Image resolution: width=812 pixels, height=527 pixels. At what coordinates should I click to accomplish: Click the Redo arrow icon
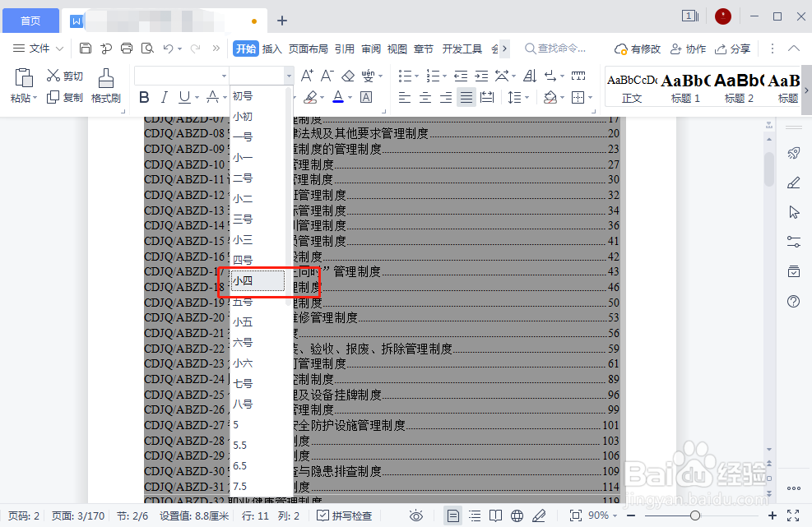pos(195,49)
